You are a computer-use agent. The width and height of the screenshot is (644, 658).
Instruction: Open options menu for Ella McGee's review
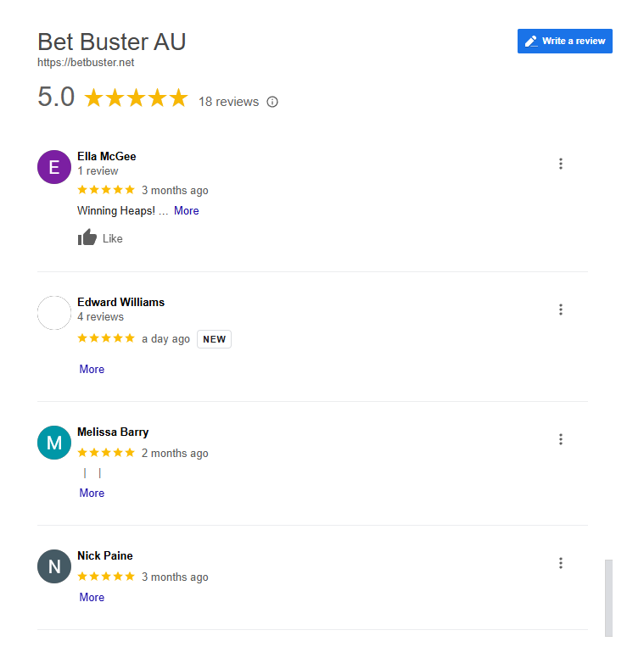click(561, 164)
